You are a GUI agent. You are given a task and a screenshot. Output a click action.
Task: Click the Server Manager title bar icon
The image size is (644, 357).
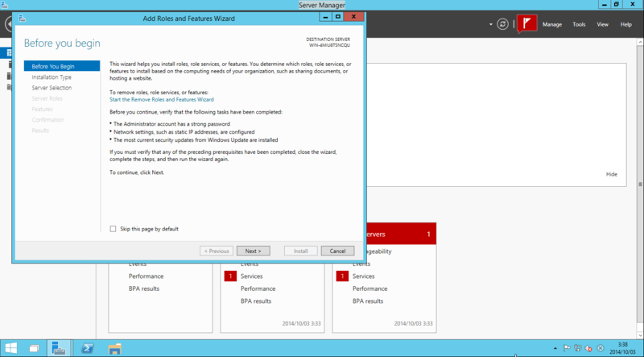coord(5,5)
